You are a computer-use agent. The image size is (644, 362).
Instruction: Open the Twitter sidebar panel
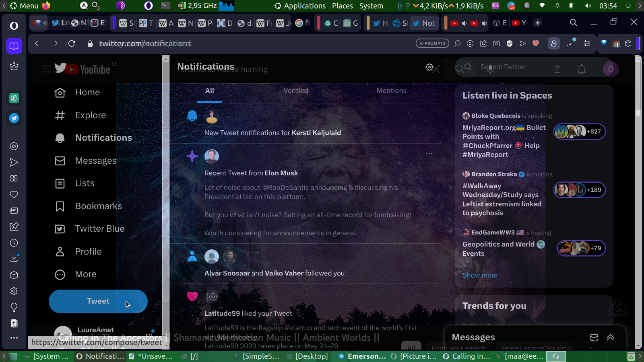[x=14, y=118]
